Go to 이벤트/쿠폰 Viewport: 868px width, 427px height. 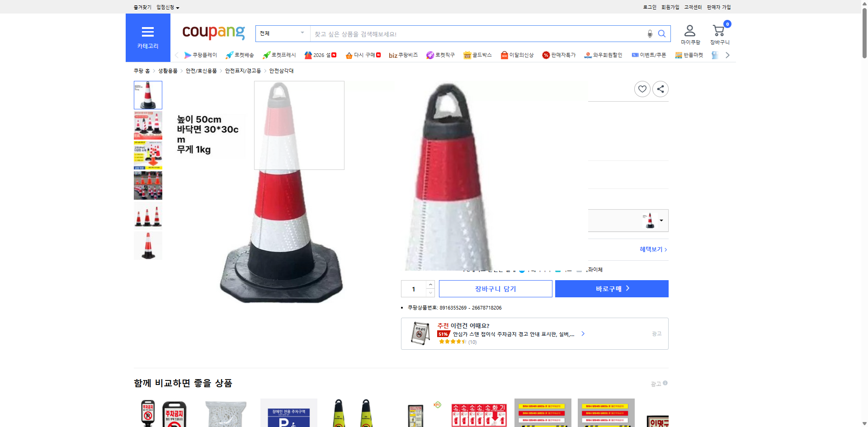tap(649, 55)
